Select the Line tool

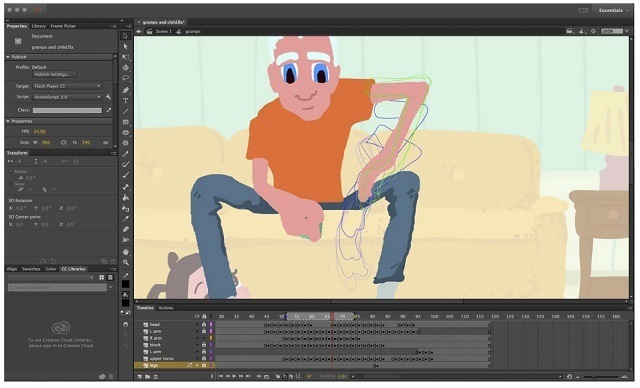tap(126, 111)
